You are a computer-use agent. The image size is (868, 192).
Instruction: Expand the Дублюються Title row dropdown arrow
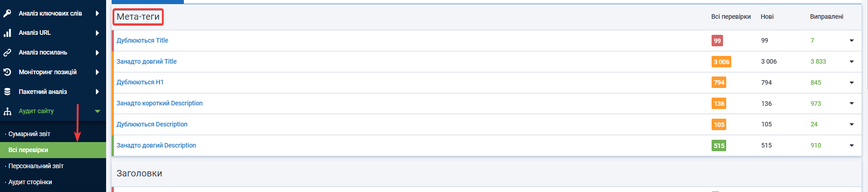(852, 41)
